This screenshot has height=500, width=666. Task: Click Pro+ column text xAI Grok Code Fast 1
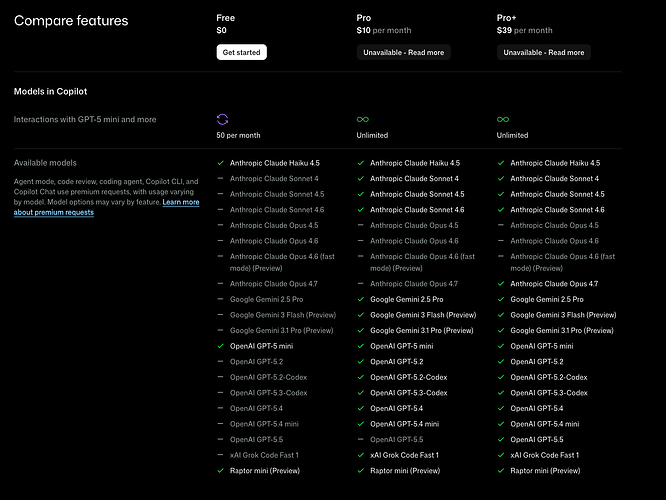pyautogui.click(x=545, y=455)
